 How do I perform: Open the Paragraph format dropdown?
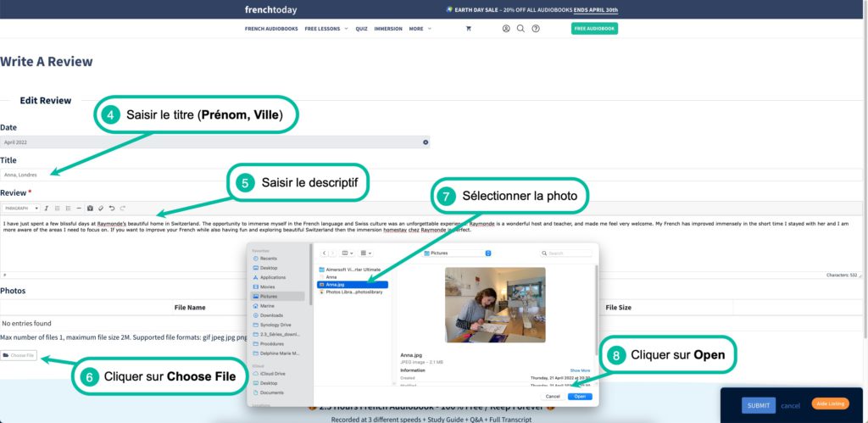(20, 208)
